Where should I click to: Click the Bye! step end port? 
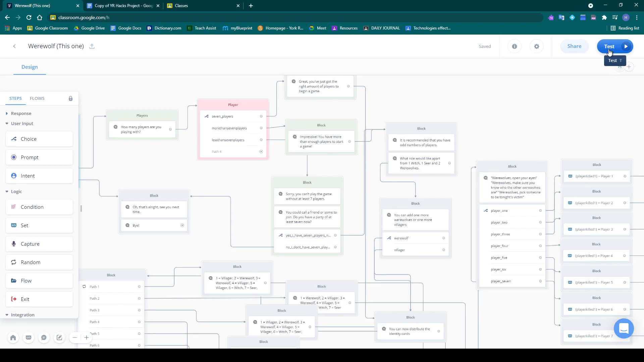pyautogui.click(x=182, y=226)
